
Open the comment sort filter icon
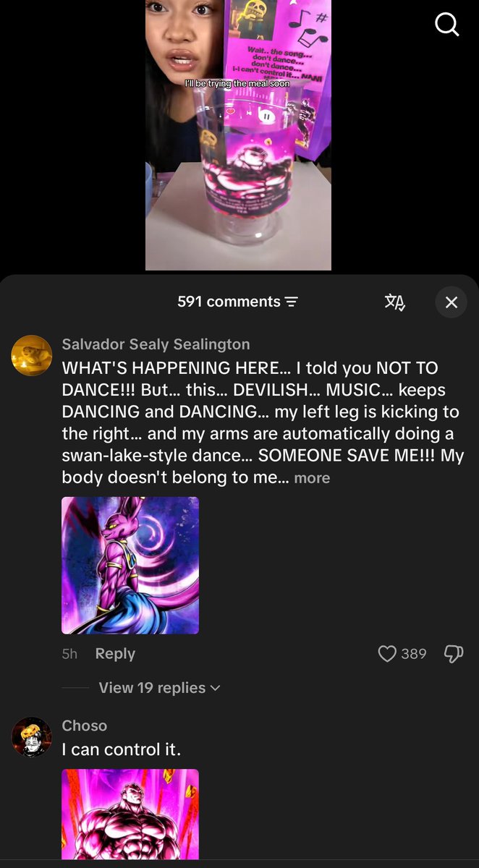[x=292, y=302]
